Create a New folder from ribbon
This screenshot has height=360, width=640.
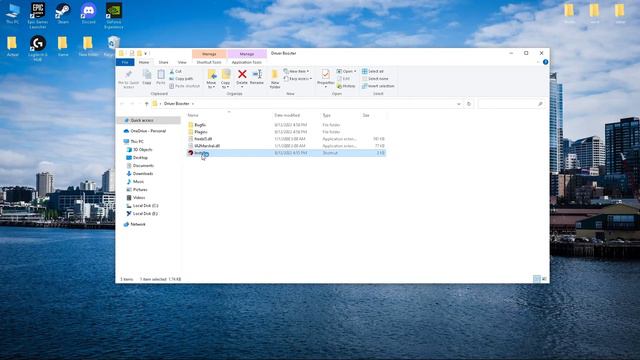coord(275,79)
